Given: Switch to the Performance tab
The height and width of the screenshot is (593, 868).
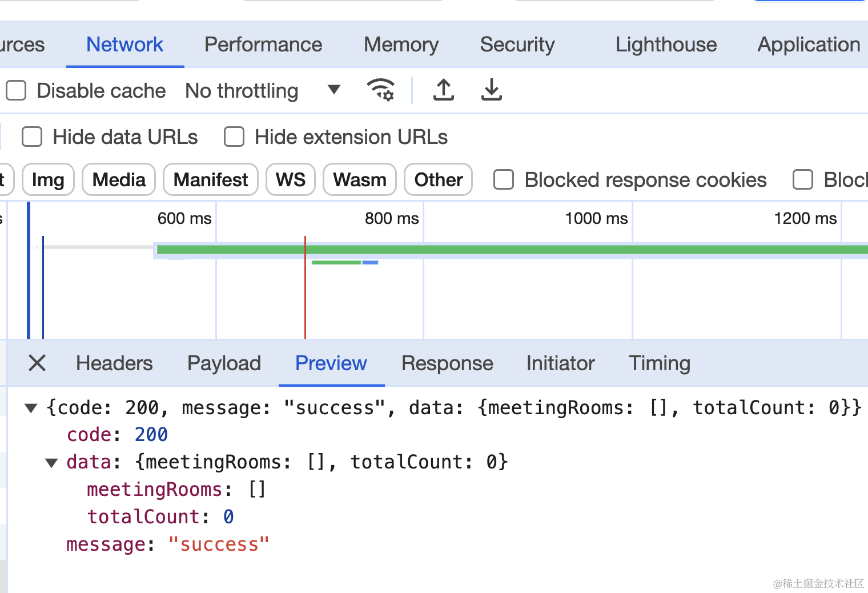Looking at the screenshot, I should 263,45.
